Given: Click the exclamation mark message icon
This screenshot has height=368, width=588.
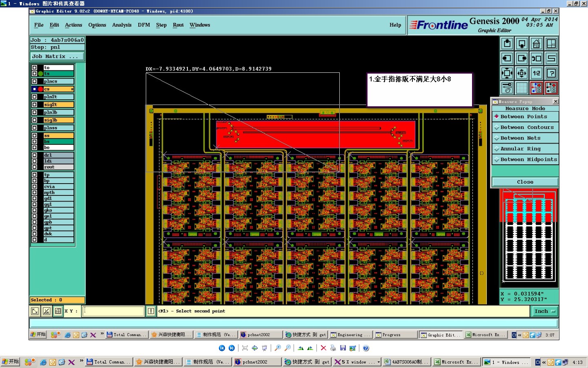Looking at the screenshot, I should pyautogui.click(x=151, y=311).
